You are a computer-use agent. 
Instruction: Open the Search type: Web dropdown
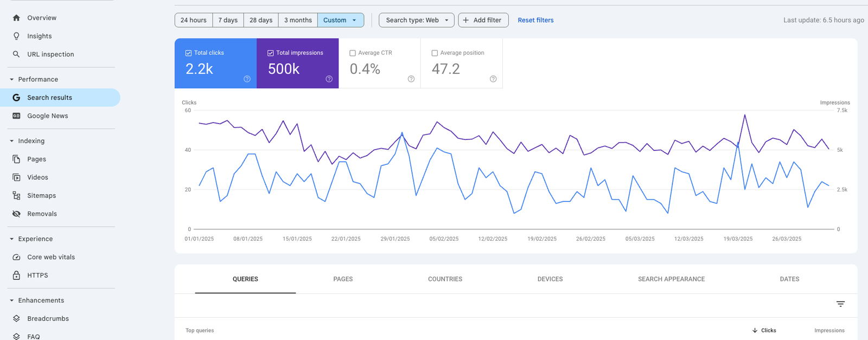pos(417,20)
